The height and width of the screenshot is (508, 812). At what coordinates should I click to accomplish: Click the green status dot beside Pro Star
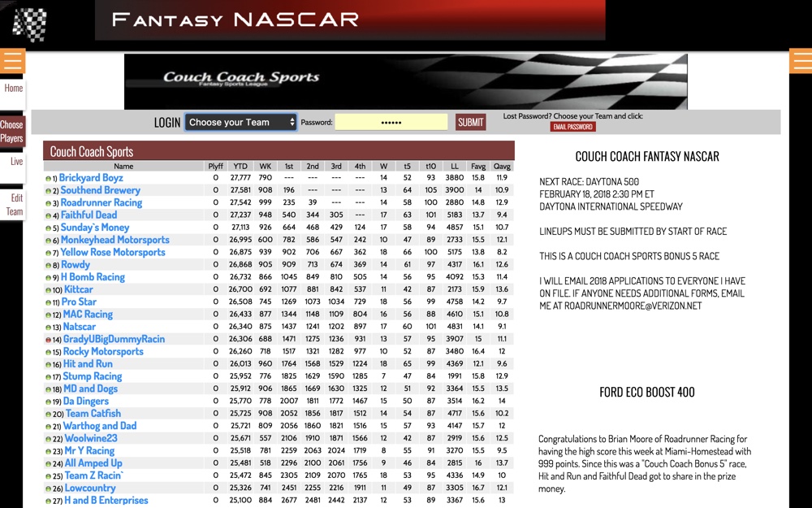pos(48,302)
